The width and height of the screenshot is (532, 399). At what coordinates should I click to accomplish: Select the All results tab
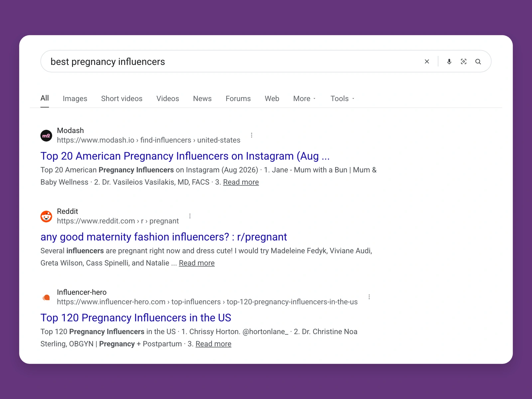45,98
